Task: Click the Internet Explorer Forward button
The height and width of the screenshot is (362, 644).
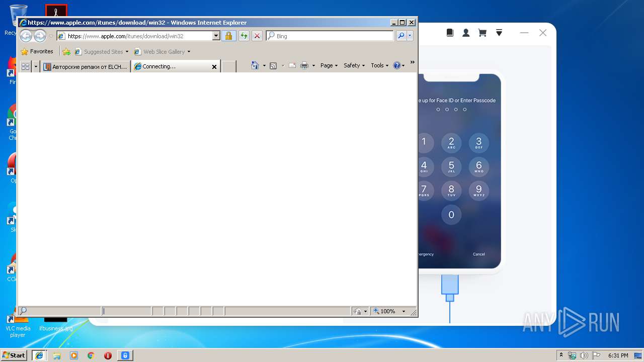Action: pos(40,36)
